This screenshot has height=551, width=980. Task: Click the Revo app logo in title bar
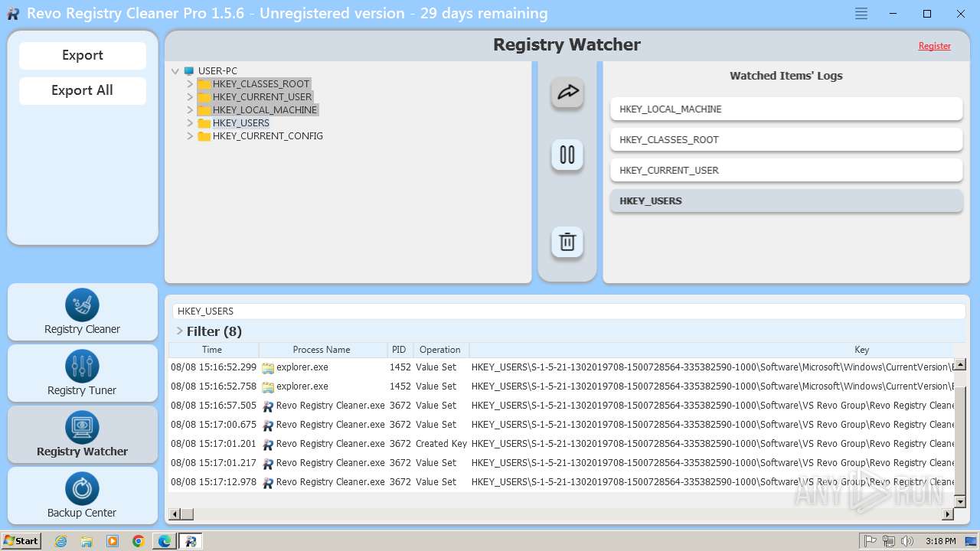(x=13, y=14)
